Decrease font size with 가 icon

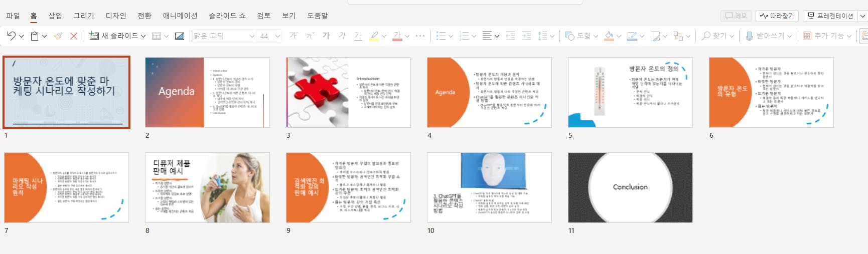[x=310, y=36]
